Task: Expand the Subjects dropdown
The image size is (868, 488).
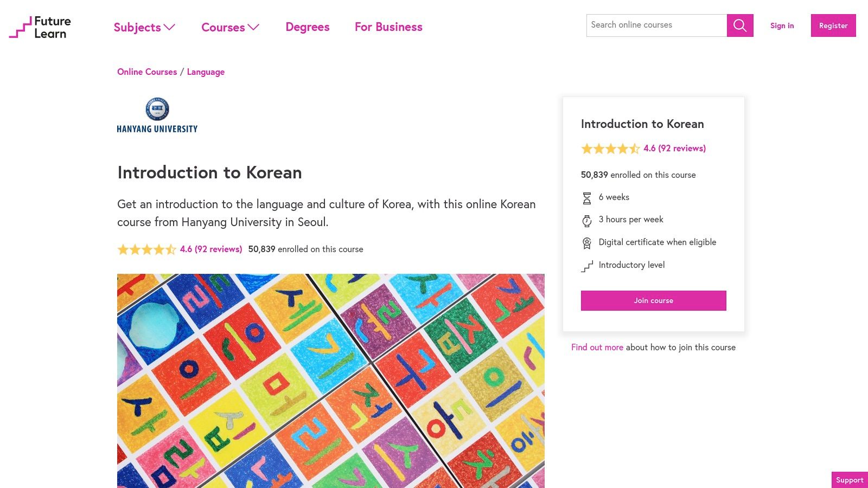Action: (x=144, y=27)
